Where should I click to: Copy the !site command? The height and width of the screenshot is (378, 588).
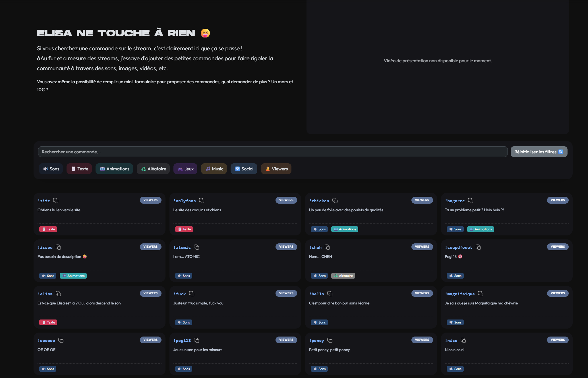[56, 201]
